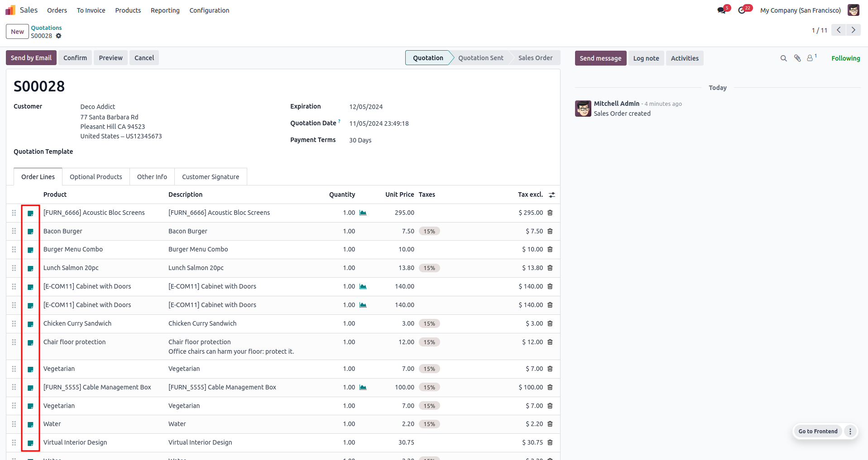Search messages with the magnifier icon
868x460 pixels.
[784, 58]
